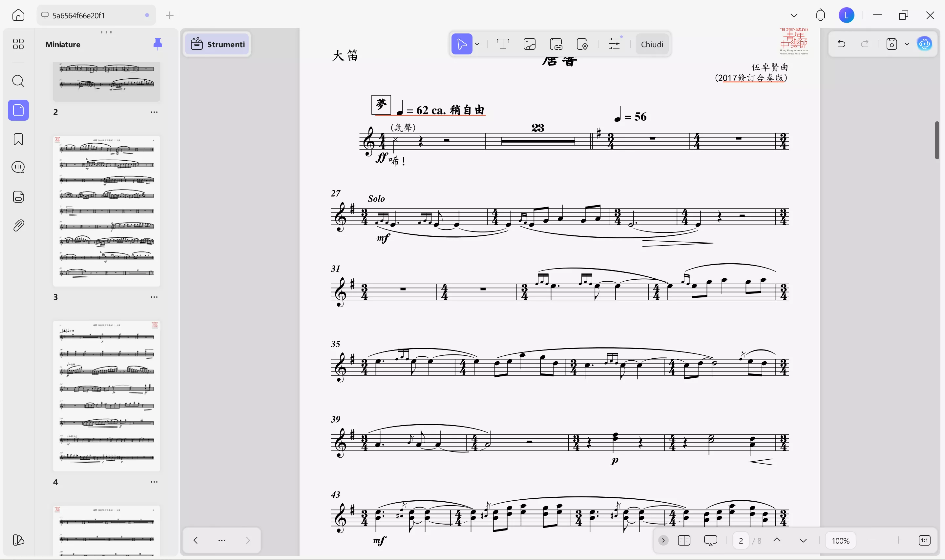Image resolution: width=945 pixels, height=560 pixels.
Task: Select the Text tool in the toolbar
Action: point(503,44)
